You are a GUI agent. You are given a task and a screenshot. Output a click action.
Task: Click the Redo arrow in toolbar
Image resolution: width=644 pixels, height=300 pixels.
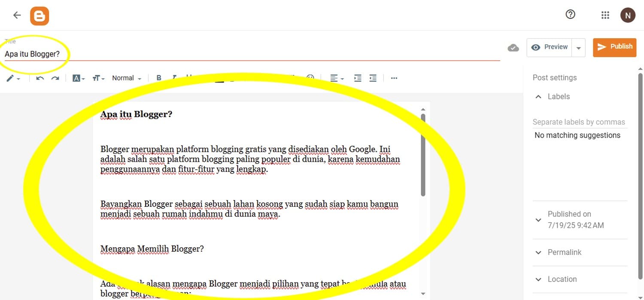[55, 78]
